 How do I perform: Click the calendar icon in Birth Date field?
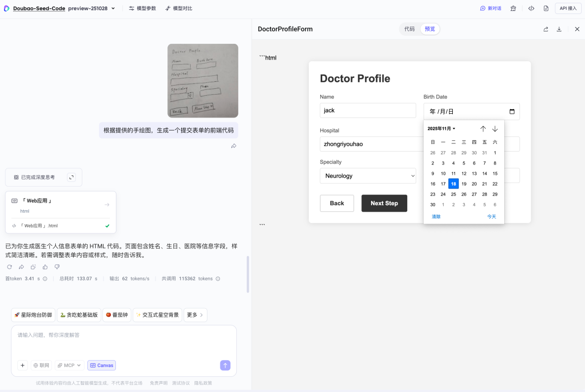tap(512, 112)
